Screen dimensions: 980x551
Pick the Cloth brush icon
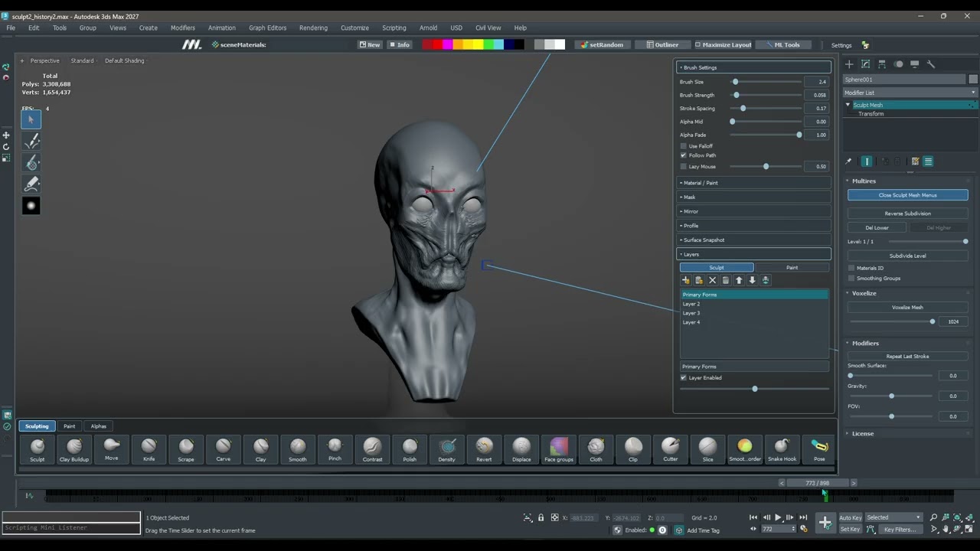click(x=596, y=450)
